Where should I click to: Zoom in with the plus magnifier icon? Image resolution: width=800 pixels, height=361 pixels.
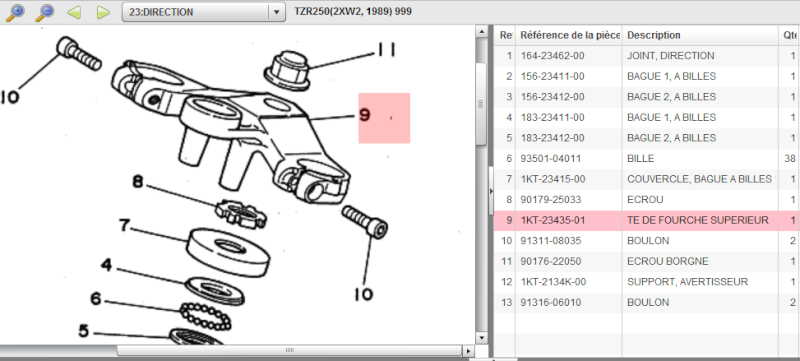coord(15,12)
